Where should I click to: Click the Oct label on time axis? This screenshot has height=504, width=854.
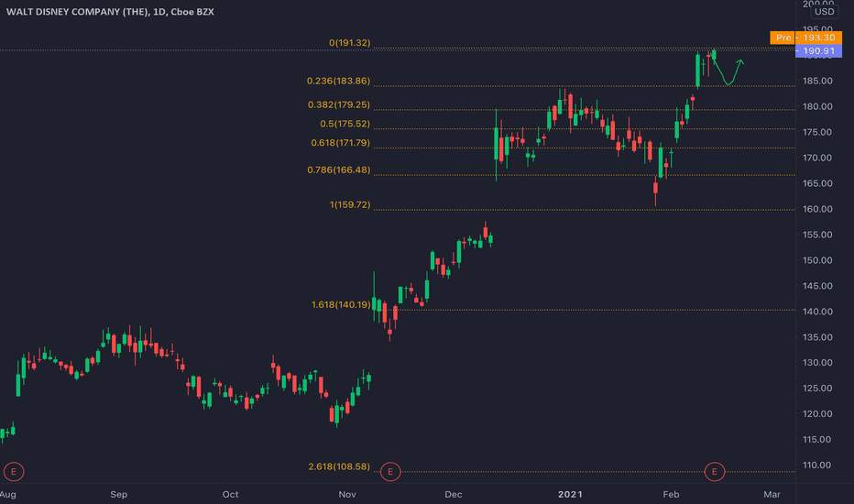(x=230, y=494)
